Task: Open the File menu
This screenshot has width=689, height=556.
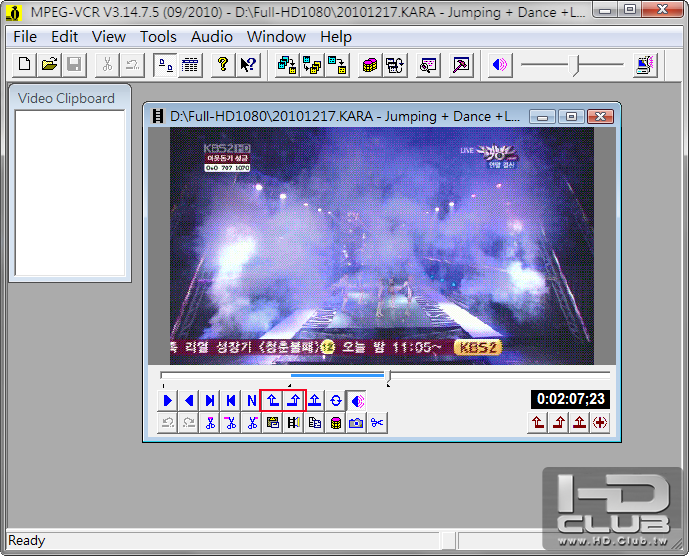Action: 25,37
